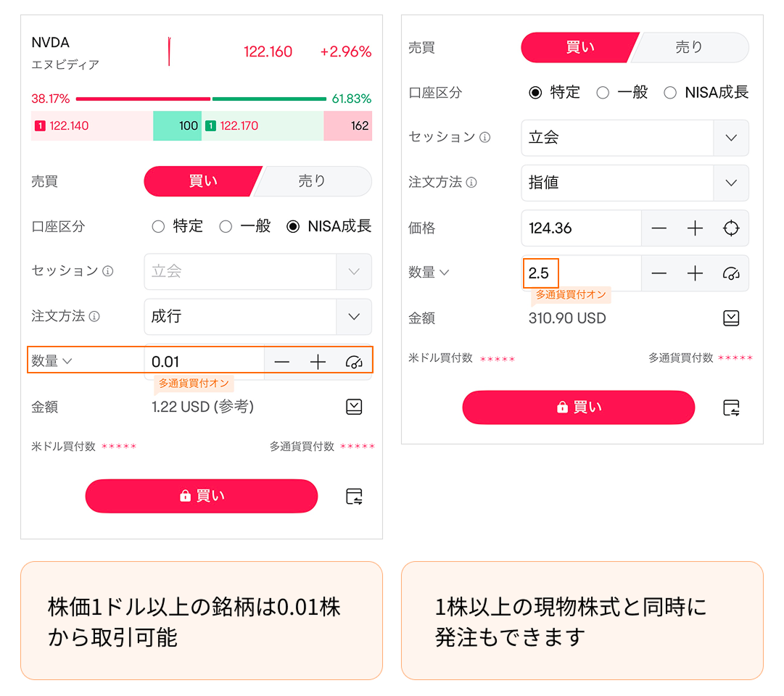Image resolution: width=784 pixels, height=696 pixels.
Task: Click the icon beside 310.90 USD amount
Action: tap(731, 318)
